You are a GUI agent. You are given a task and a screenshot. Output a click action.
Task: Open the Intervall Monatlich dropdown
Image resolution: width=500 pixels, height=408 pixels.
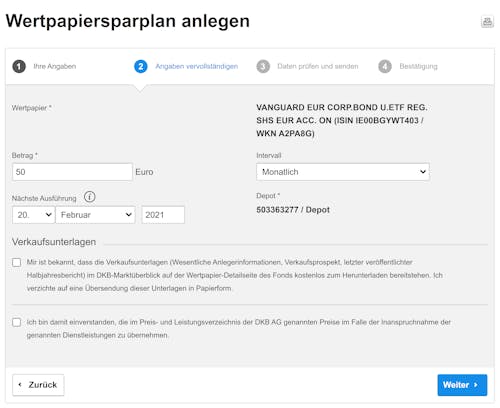pyautogui.click(x=343, y=172)
